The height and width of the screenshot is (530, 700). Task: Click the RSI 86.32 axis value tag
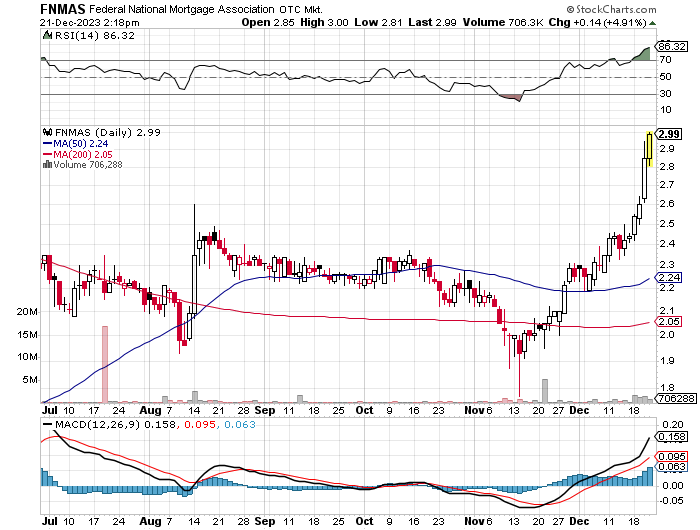671,46
